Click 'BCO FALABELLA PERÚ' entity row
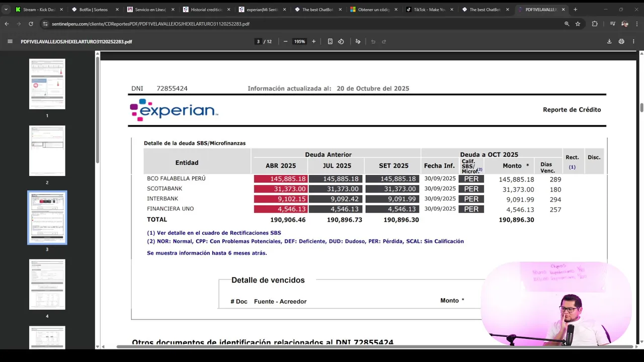The height and width of the screenshot is (362, 644). coord(176,178)
